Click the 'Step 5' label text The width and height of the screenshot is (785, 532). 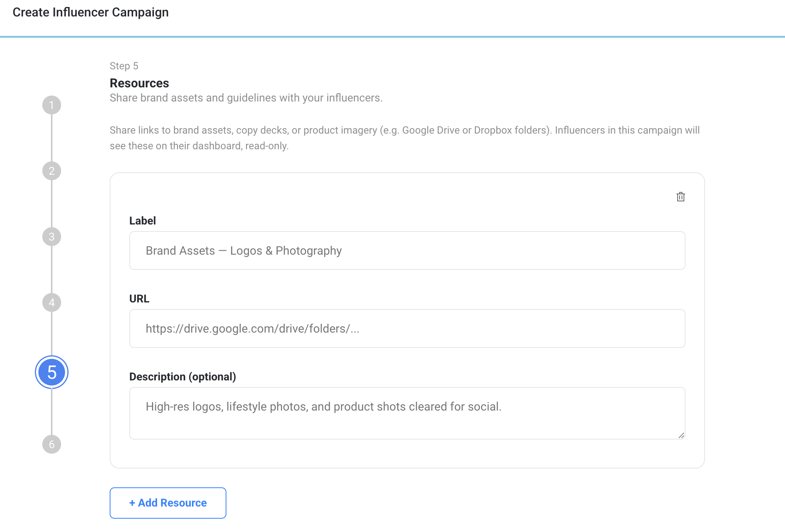(124, 66)
